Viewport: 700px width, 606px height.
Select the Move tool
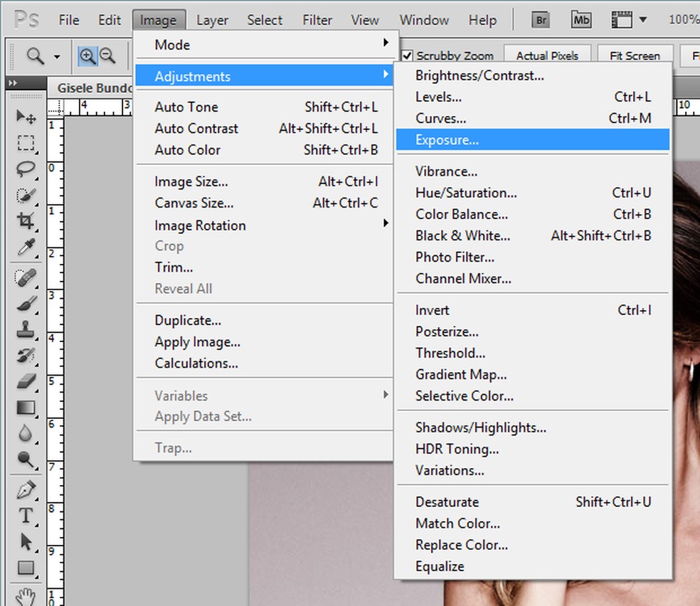pyautogui.click(x=26, y=117)
